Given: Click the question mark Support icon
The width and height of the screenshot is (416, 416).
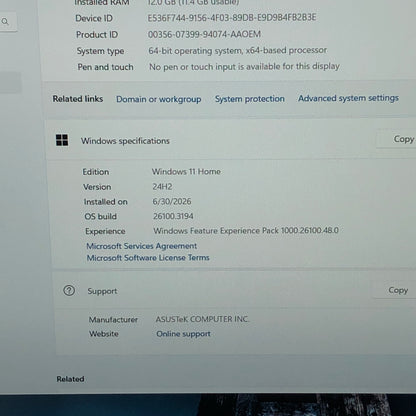Looking at the screenshot, I should (x=69, y=291).
